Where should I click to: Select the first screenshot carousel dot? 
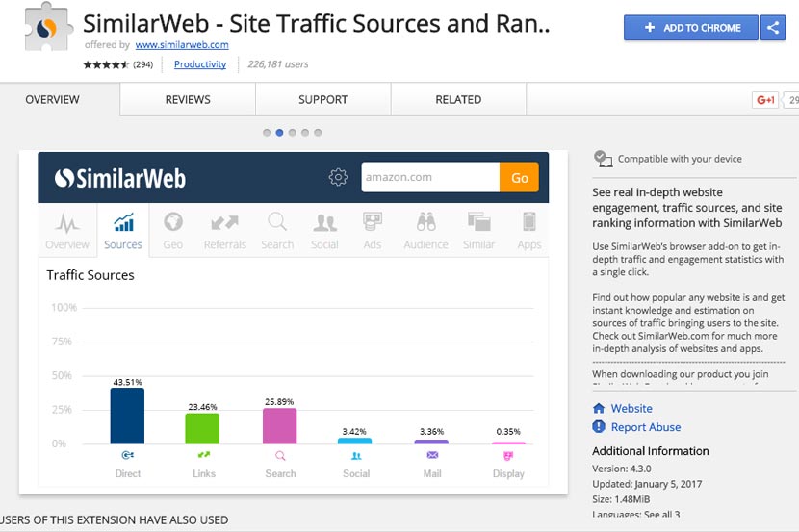(x=267, y=133)
